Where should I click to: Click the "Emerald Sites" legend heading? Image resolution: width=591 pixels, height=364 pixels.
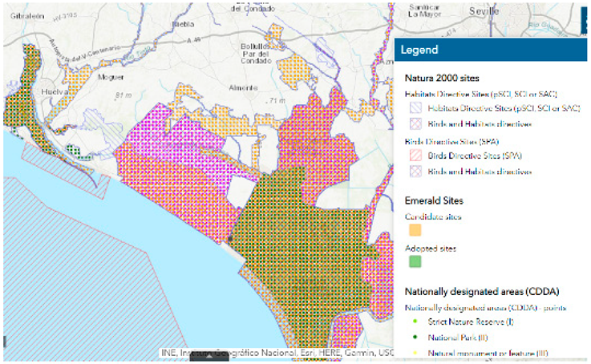(434, 200)
